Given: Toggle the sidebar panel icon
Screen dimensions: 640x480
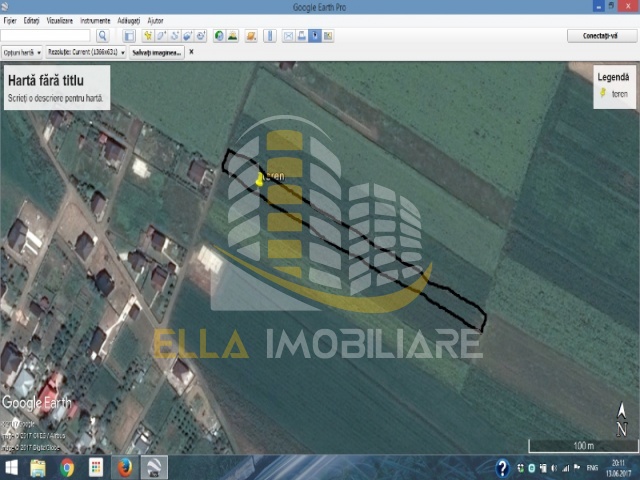Looking at the screenshot, I should point(129,36).
